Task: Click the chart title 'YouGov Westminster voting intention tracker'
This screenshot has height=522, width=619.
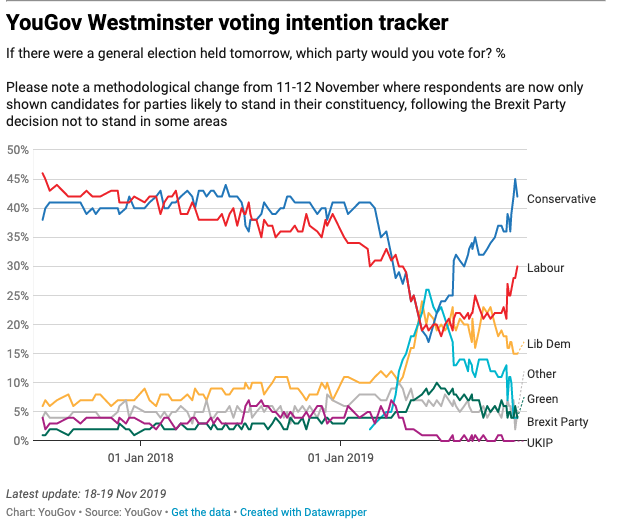Action: [x=227, y=22]
